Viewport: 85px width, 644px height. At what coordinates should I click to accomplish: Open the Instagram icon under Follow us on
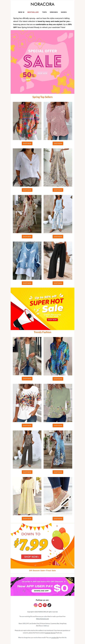click(x=36, y=605)
